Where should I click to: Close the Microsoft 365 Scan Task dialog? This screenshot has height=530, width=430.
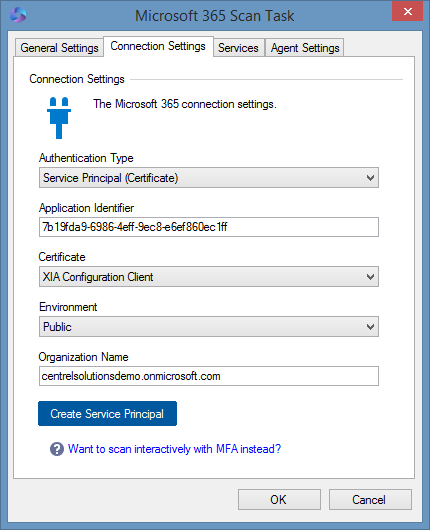point(407,11)
